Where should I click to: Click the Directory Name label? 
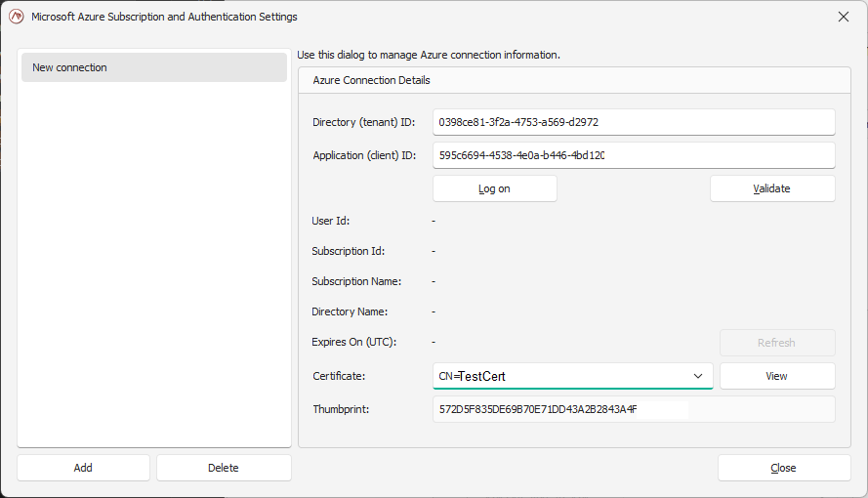[350, 311]
